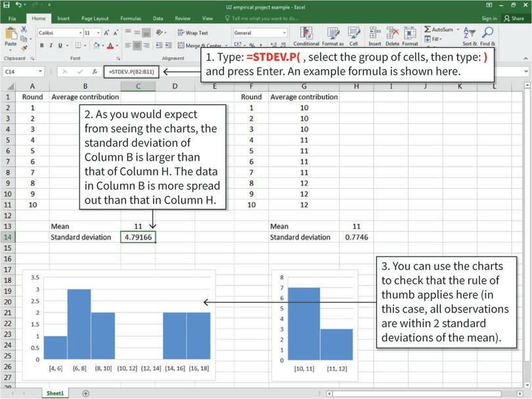Switch to the Formulas ribbon tab
The height and width of the screenshot is (399, 532).
pyautogui.click(x=130, y=18)
